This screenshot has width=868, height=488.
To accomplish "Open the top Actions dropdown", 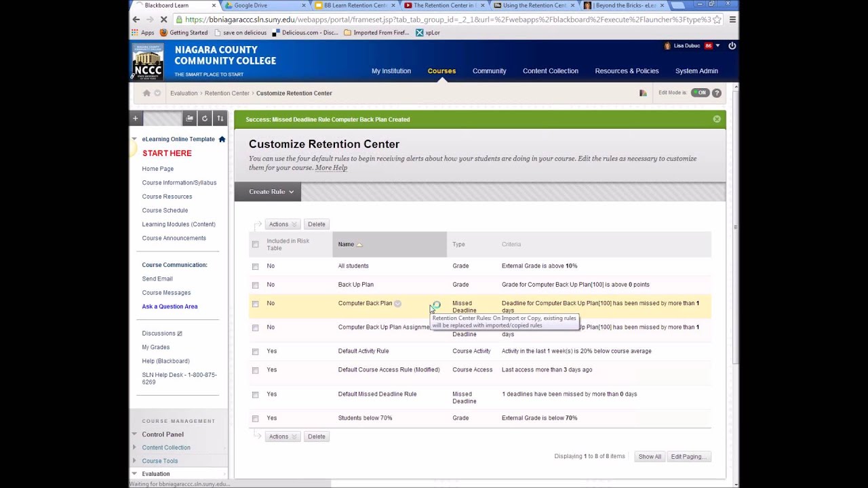I will [282, 224].
